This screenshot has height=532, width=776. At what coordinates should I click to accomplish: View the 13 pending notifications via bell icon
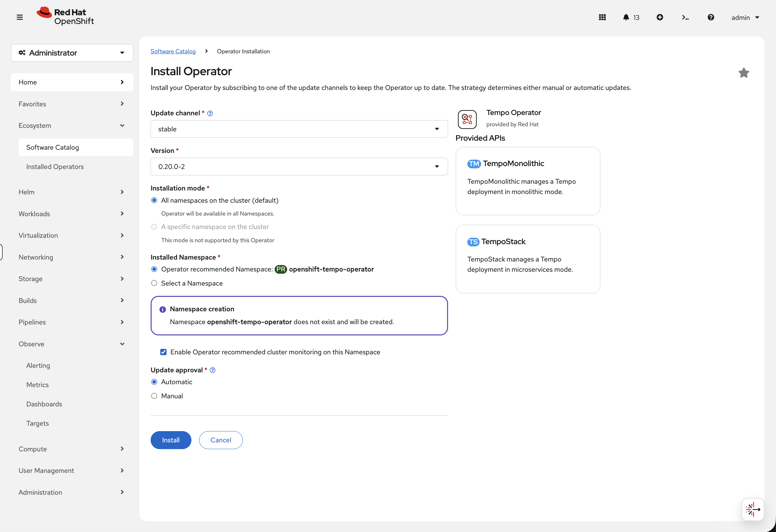point(626,17)
